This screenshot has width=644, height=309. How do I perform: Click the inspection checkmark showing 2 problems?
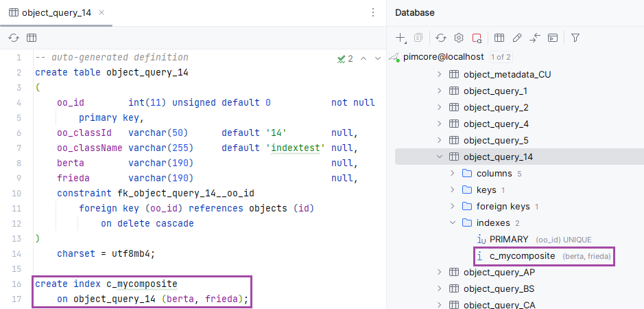(345, 58)
